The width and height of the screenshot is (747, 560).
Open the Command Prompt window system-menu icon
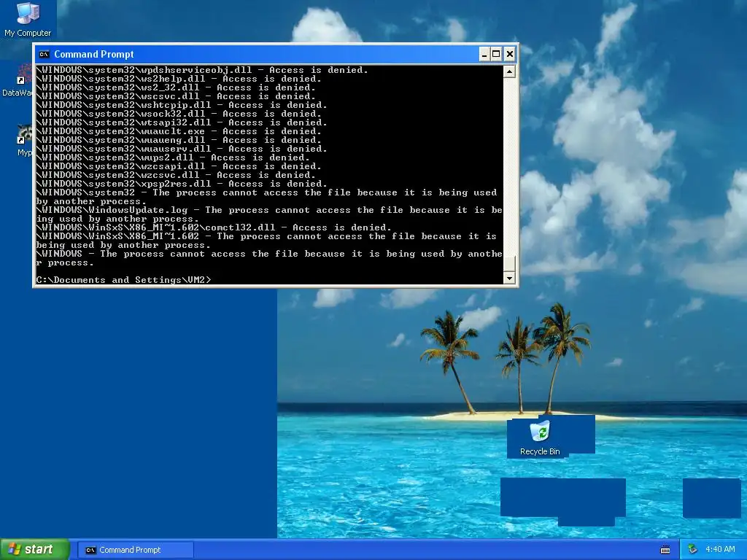[44, 54]
